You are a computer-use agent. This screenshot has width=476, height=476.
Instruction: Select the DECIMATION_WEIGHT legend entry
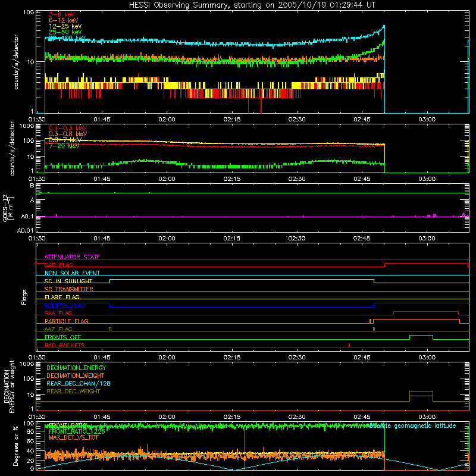76,375
